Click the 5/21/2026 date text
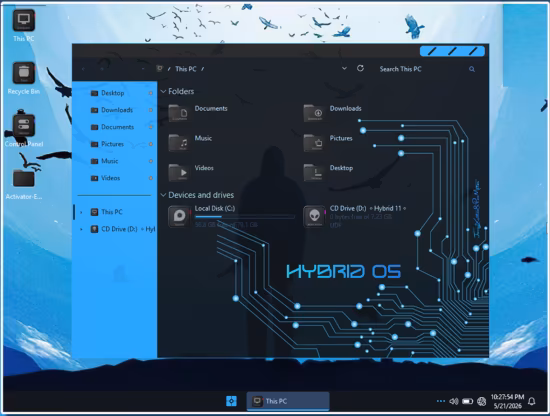 tap(508, 406)
